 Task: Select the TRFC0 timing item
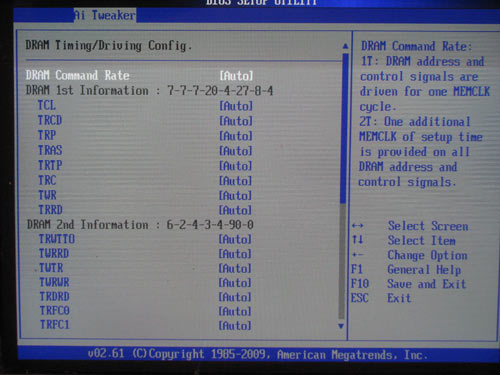pos(55,311)
